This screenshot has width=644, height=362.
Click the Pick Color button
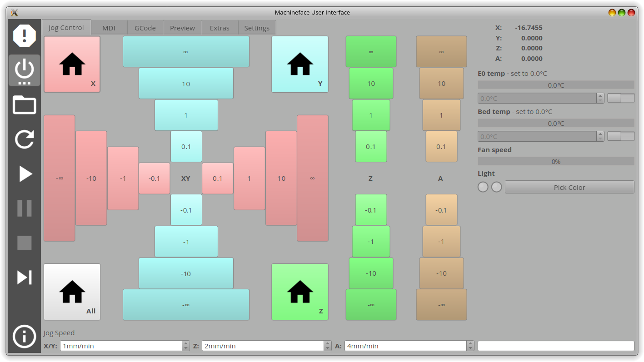569,187
